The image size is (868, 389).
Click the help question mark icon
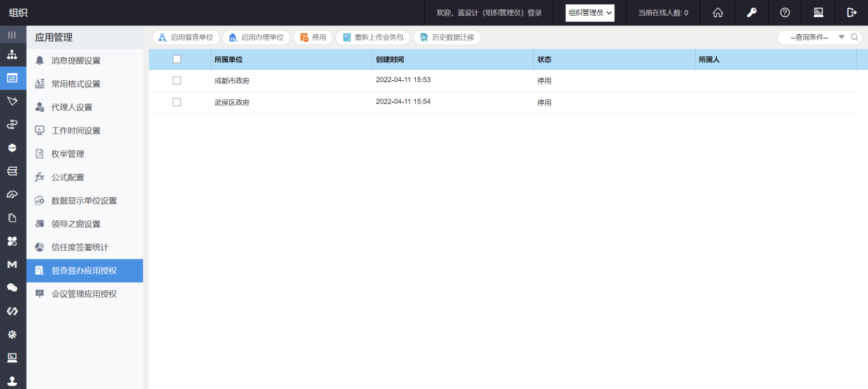pos(785,12)
